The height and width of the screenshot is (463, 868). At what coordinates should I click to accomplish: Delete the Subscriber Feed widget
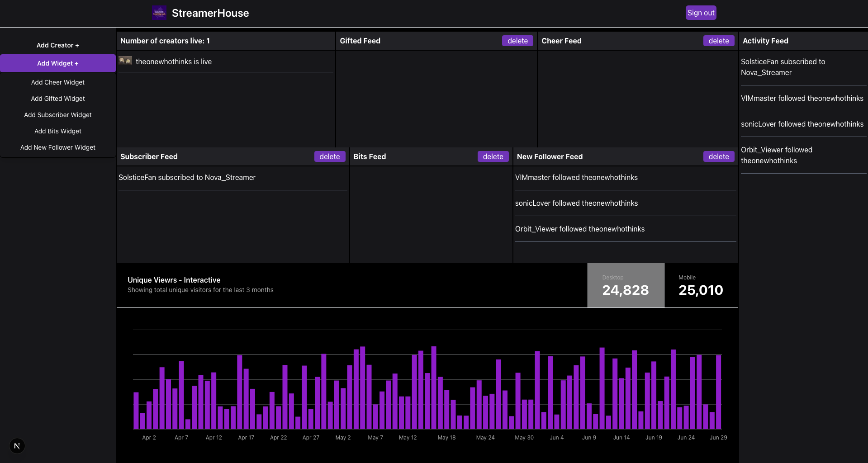tap(330, 156)
